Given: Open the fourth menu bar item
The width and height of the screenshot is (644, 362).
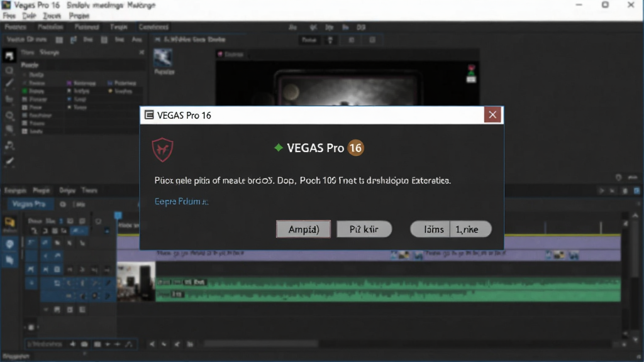Looking at the screenshot, I should pos(79,16).
